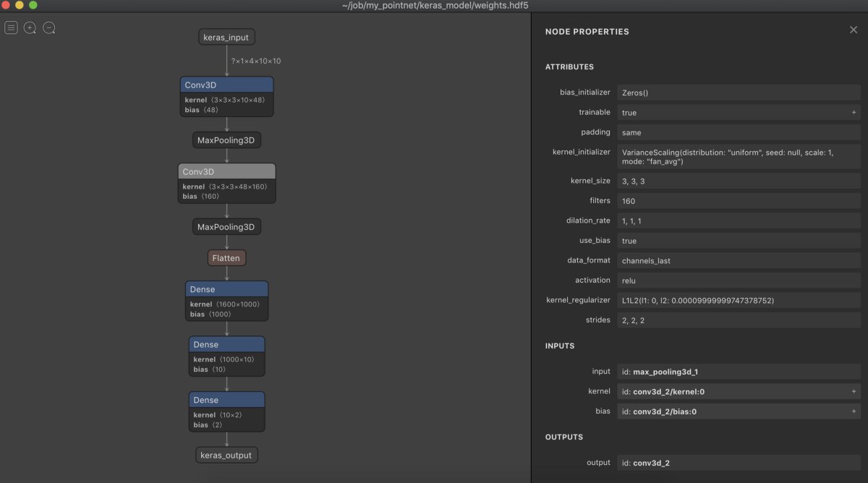Select the keras_output node
The height and width of the screenshot is (483, 868).
[226, 455]
